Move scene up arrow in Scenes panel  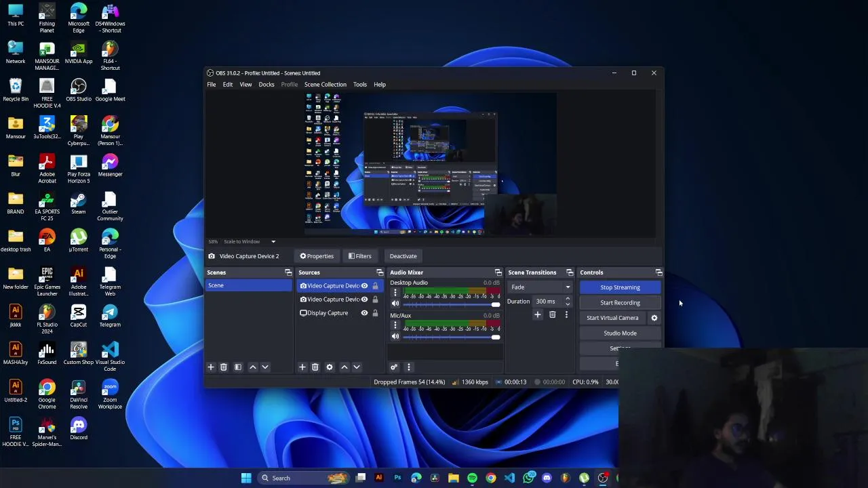pyautogui.click(x=253, y=367)
